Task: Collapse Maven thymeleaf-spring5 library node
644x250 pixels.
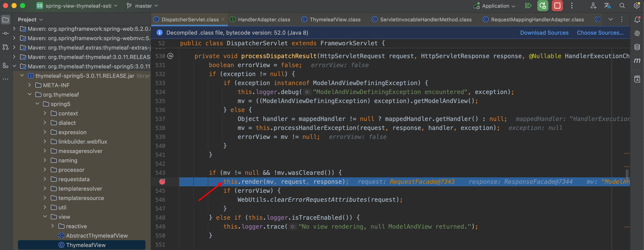Action: click(x=14, y=66)
